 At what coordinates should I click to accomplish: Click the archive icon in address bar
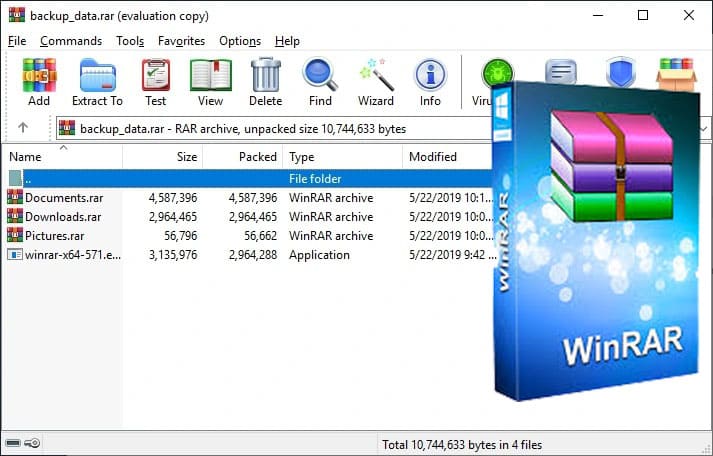(x=67, y=128)
